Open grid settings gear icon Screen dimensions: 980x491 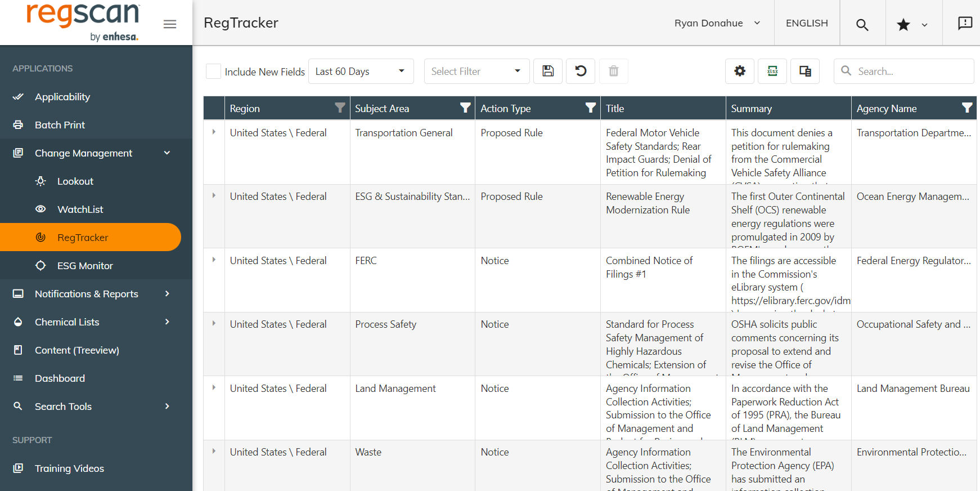[740, 71]
